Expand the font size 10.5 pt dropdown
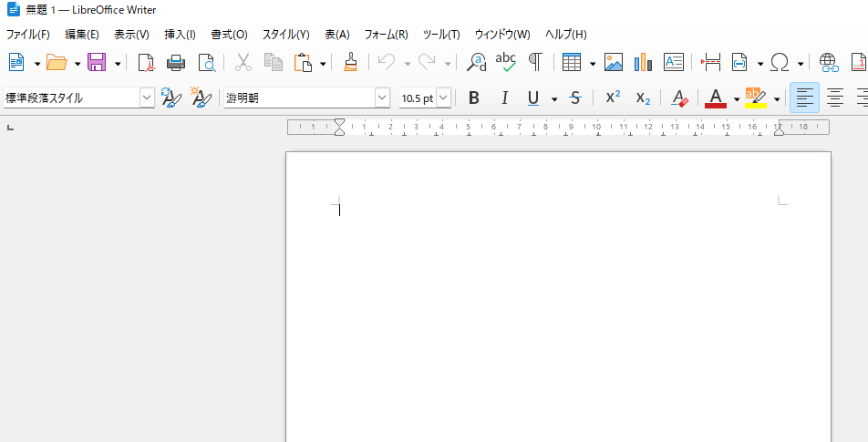The image size is (868, 442). (x=443, y=98)
